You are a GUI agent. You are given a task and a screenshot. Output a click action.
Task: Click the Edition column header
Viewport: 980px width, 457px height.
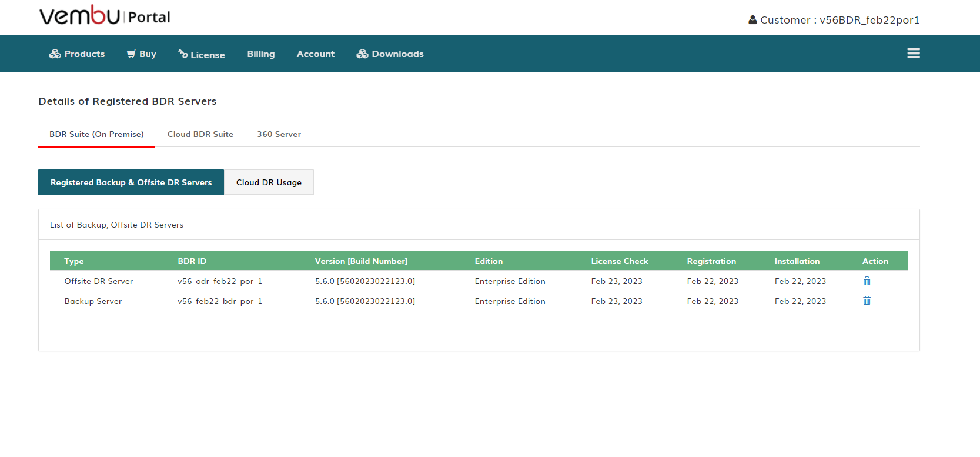[x=489, y=261]
